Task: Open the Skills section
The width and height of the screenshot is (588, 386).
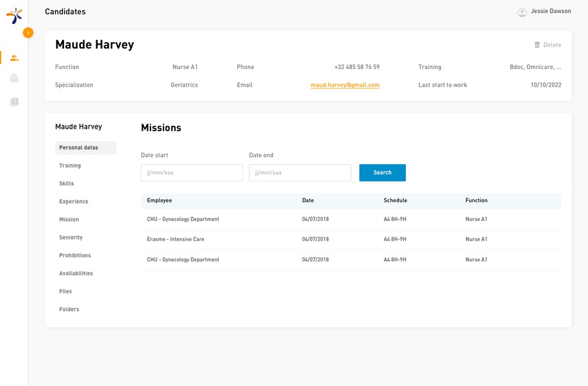Action: pyautogui.click(x=67, y=184)
